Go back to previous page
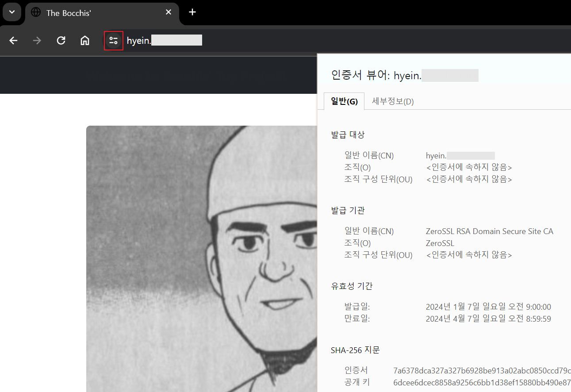Viewport: 571px width, 392px height. pos(14,41)
